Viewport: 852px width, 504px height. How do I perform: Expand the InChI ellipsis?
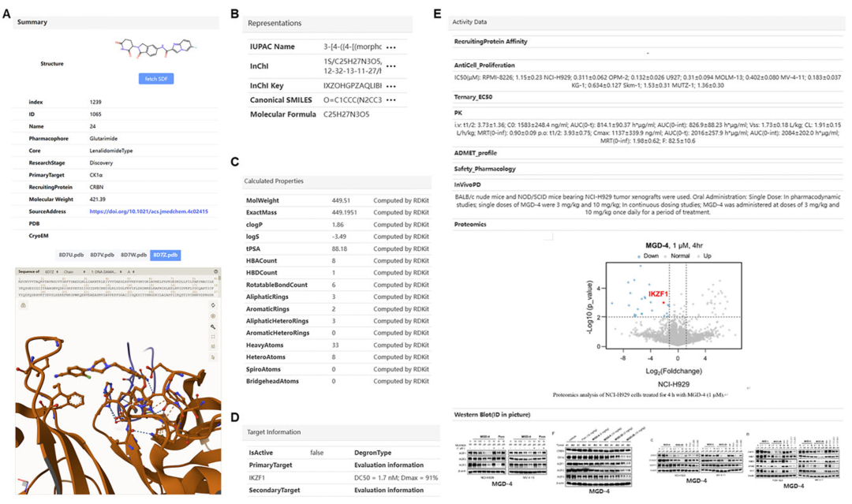[390, 66]
